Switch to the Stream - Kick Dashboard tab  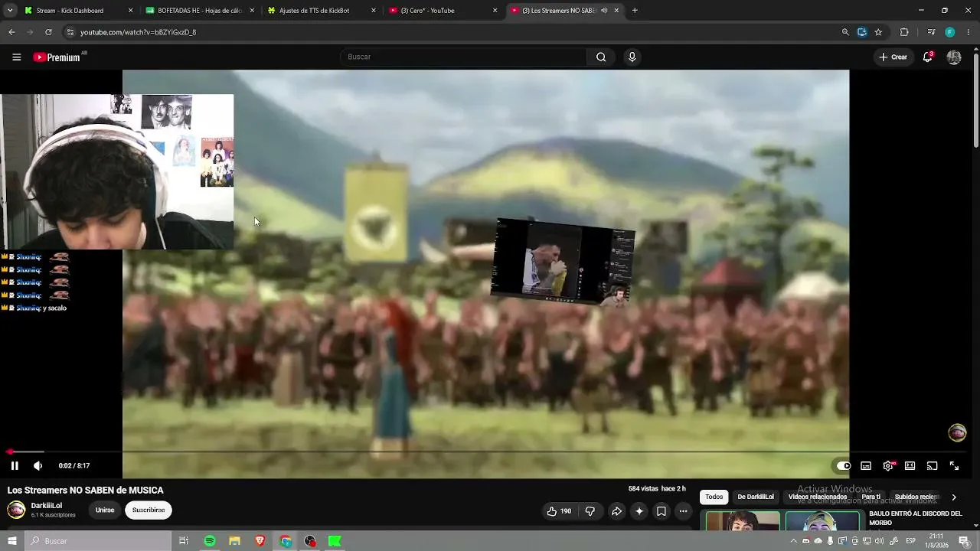point(79,11)
